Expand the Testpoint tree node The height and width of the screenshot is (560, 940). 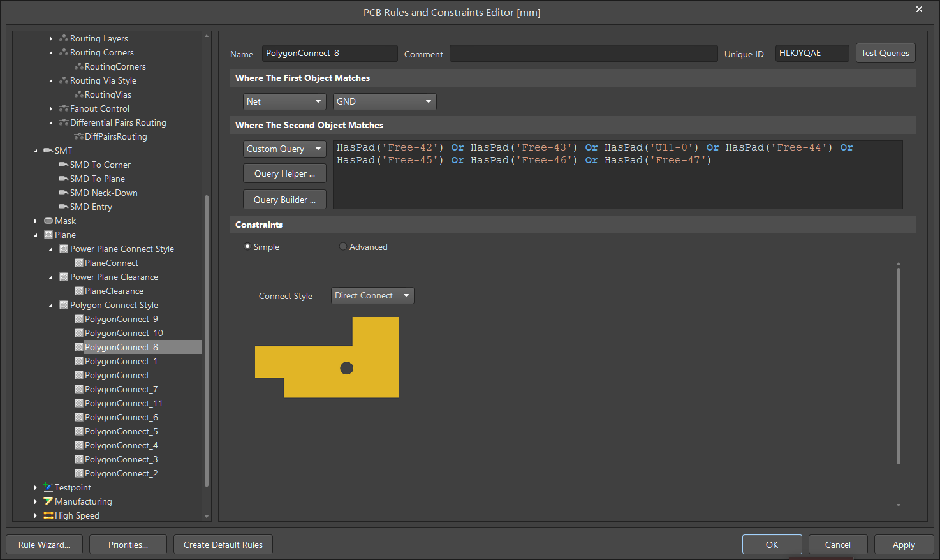coord(36,487)
